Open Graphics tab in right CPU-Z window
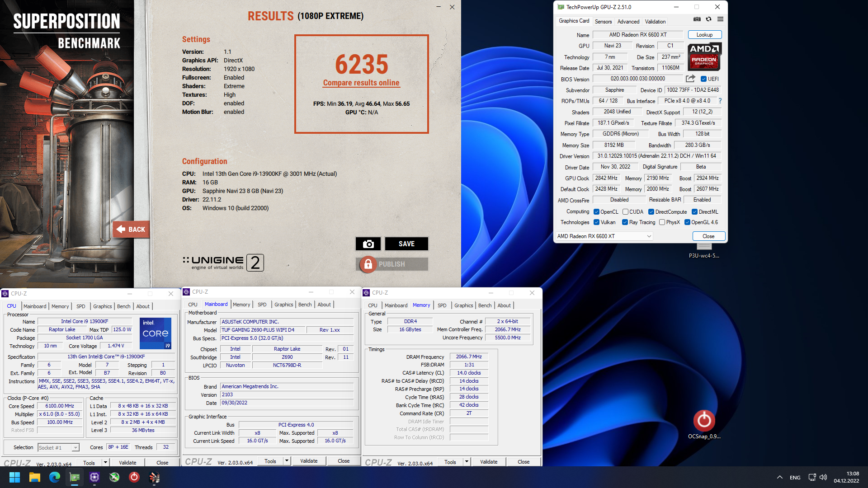This screenshot has width=868, height=488. coord(464,305)
